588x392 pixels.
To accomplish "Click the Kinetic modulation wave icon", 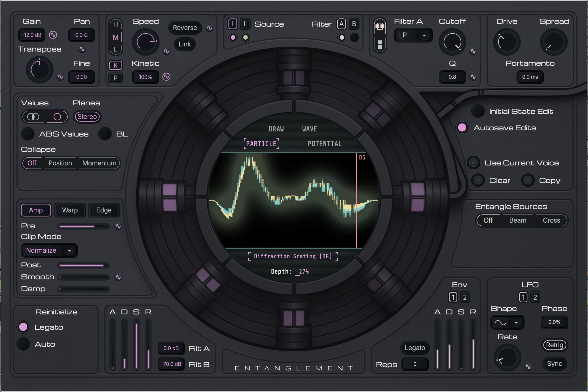I will tap(166, 77).
